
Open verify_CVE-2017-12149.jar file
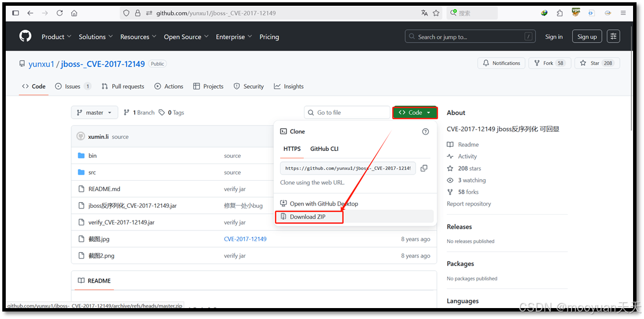click(x=121, y=222)
